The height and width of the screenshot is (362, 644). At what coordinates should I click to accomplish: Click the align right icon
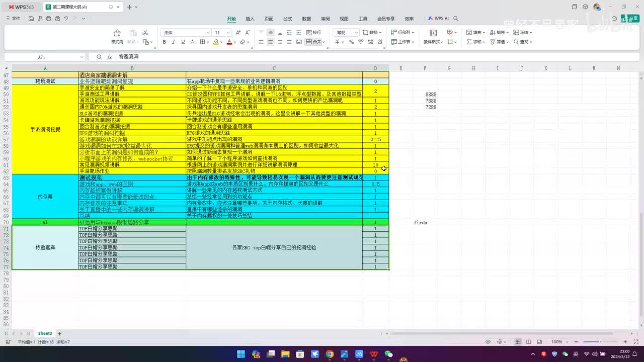point(280,42)
